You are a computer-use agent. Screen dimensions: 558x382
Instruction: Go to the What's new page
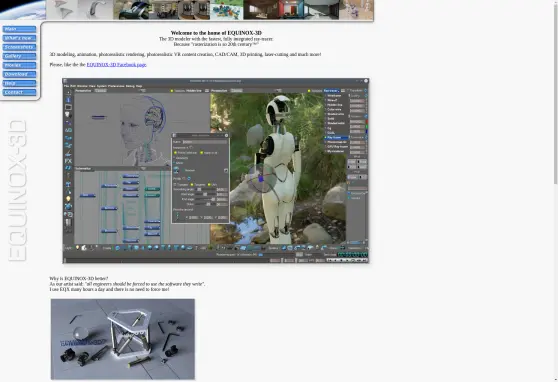[x=19, y=38]
